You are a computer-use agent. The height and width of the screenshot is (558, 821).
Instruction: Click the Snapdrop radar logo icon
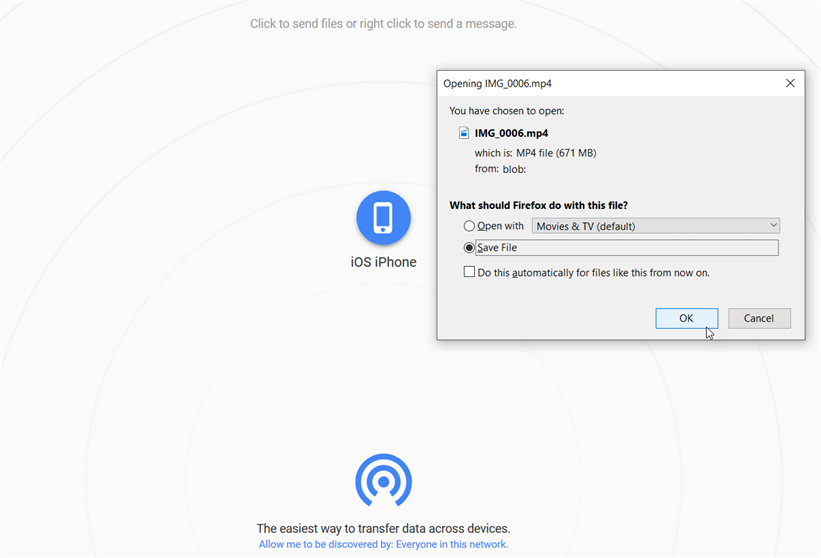pyautogui.click(x=383, y=482)
